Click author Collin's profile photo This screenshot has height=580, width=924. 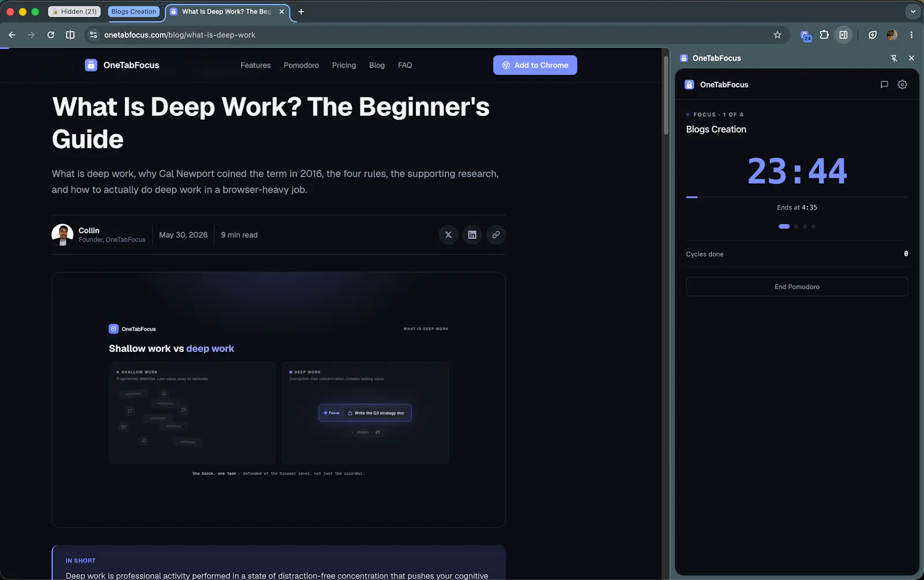coord(62,235)
